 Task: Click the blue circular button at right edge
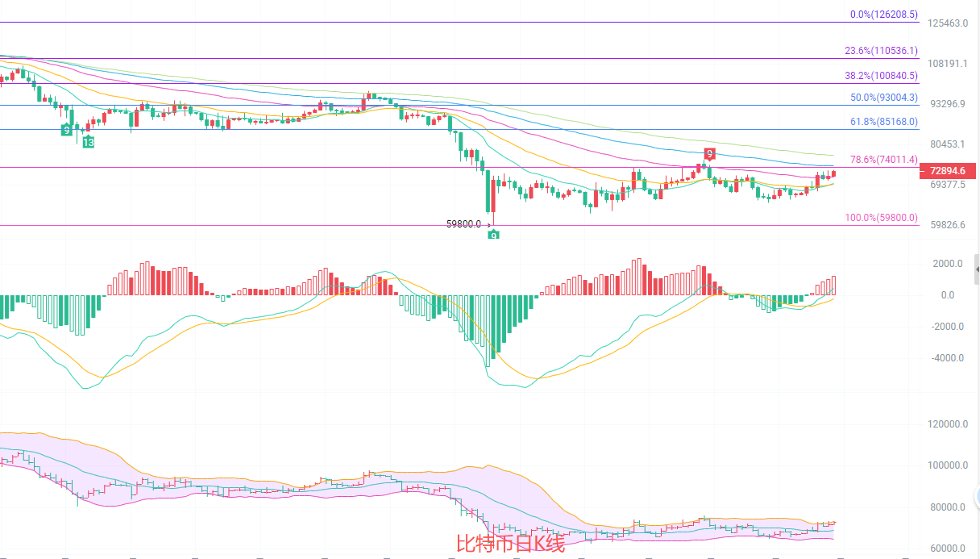(976, 494)
